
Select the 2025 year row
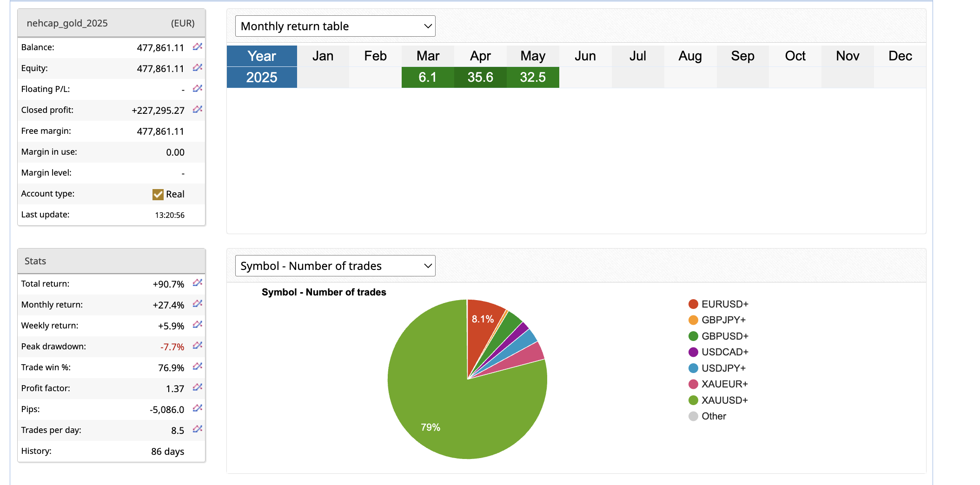point(262,78)
